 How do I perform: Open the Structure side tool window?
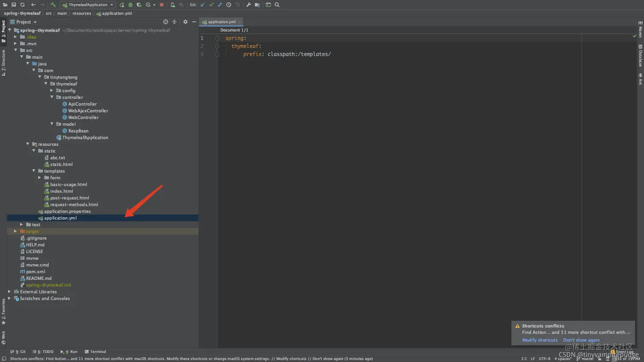click(x=3, y=63)
